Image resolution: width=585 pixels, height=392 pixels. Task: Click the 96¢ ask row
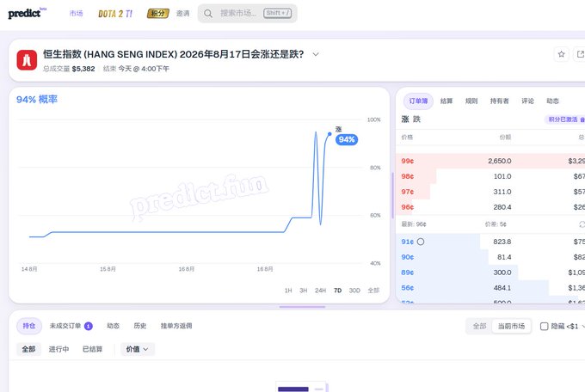490,206
